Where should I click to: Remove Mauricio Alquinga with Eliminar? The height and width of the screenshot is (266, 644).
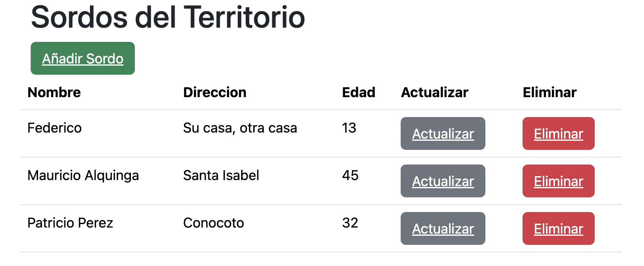coord(558,181)
